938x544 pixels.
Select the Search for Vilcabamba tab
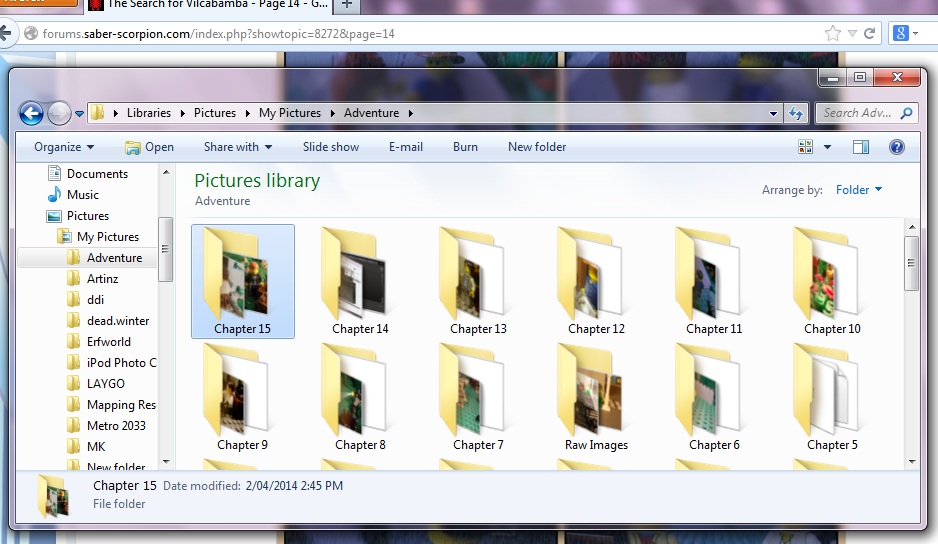click(x=208, y=5)
